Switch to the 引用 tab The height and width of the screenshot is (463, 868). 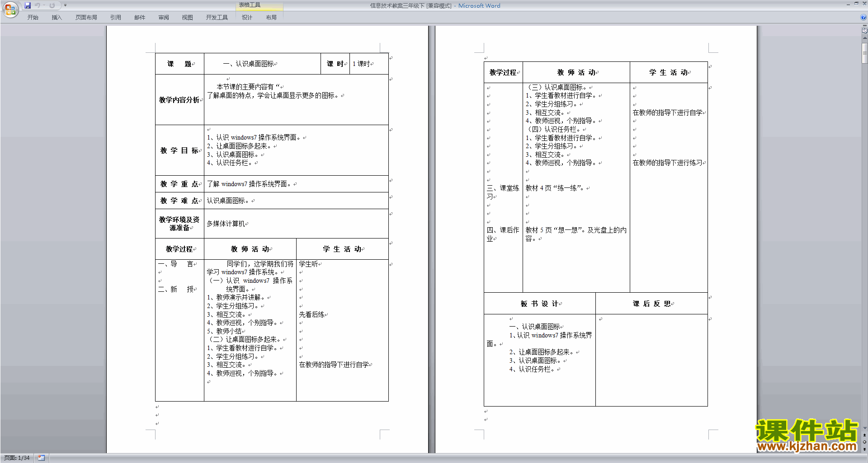116,18
